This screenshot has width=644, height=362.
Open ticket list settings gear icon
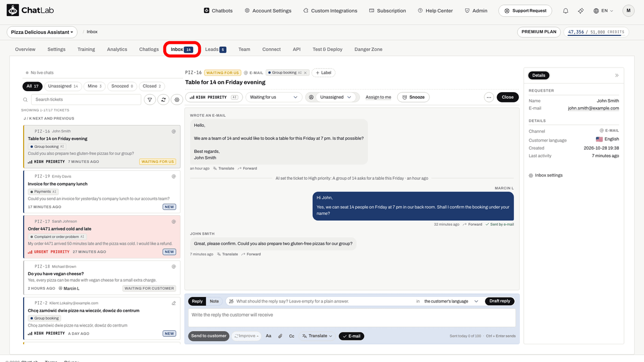178,99
